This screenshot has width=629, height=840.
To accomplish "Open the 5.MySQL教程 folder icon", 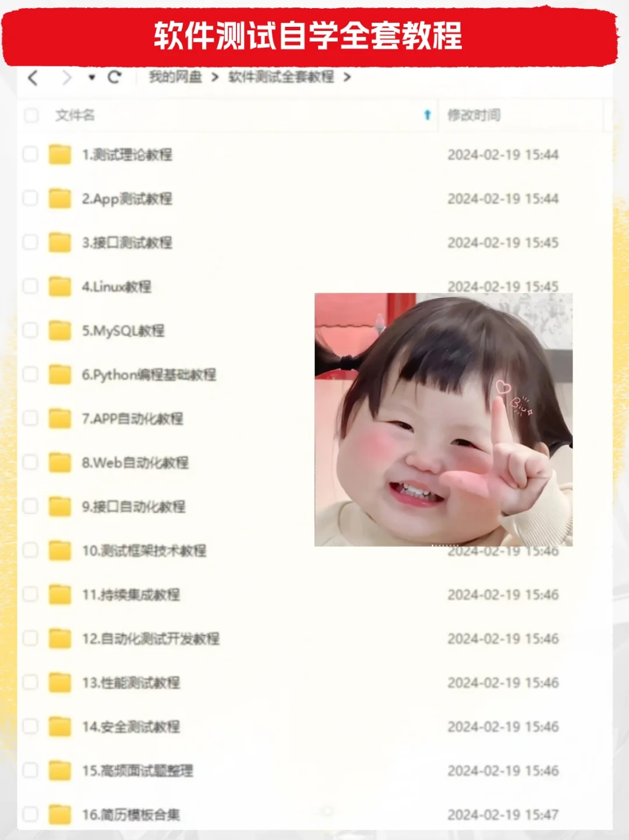I will pos(59,331).
